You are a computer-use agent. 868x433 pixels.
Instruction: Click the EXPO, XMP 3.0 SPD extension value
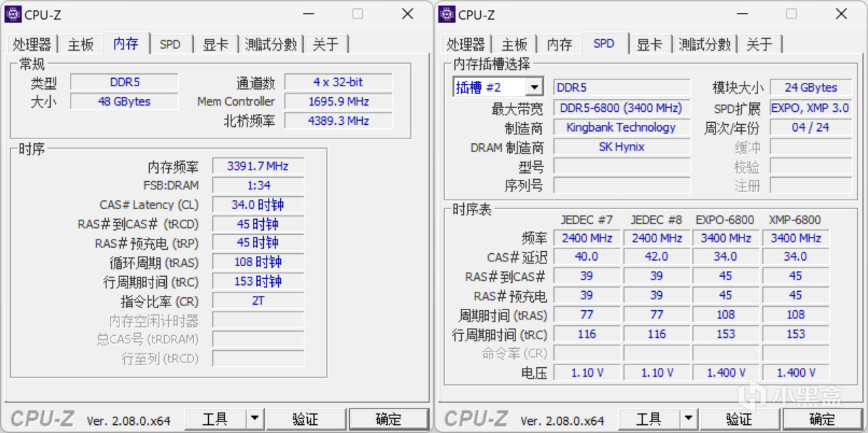(x=810, y=108)
